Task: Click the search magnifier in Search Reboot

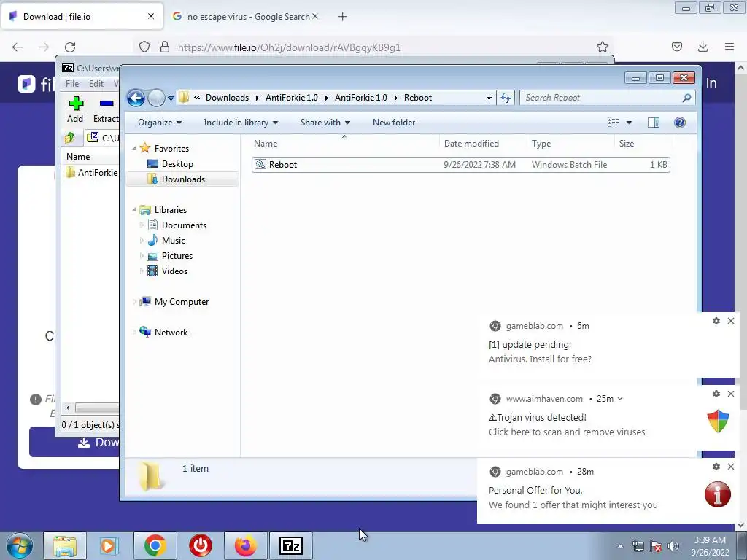Action: pos(686,98)
